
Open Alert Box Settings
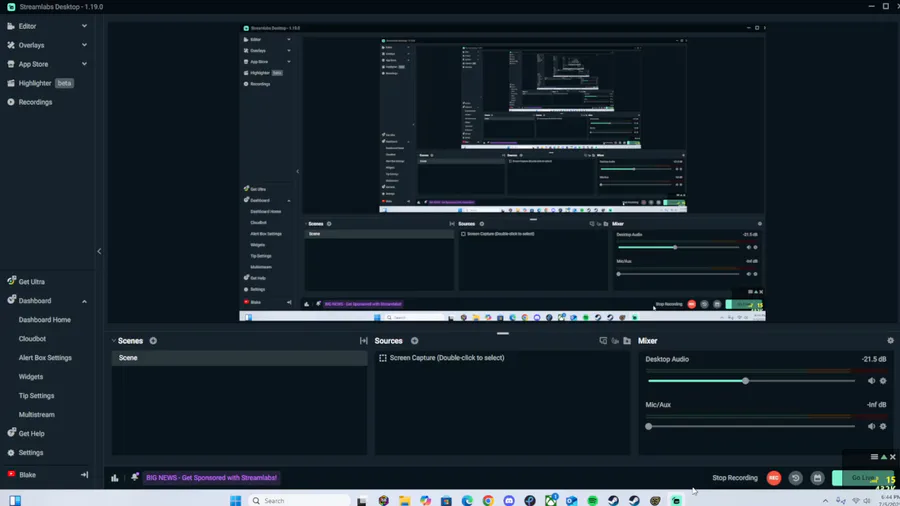(x=45, y=357)
